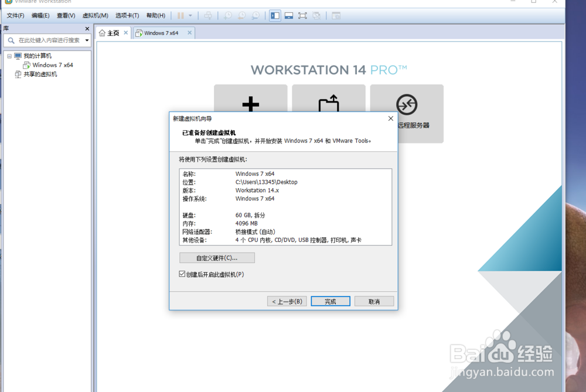586x392 pixels.
Task: Click the 取消 button
Action: click(x=374, y=301)
